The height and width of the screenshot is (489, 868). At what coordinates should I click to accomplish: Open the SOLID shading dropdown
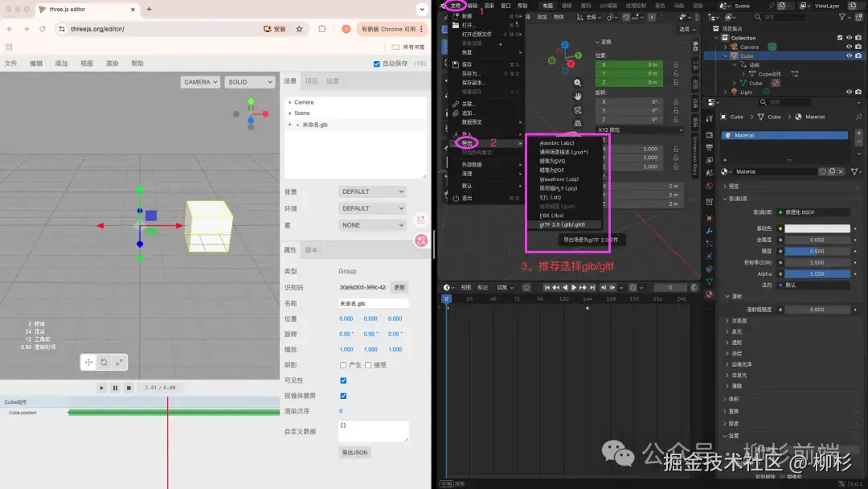250,82
